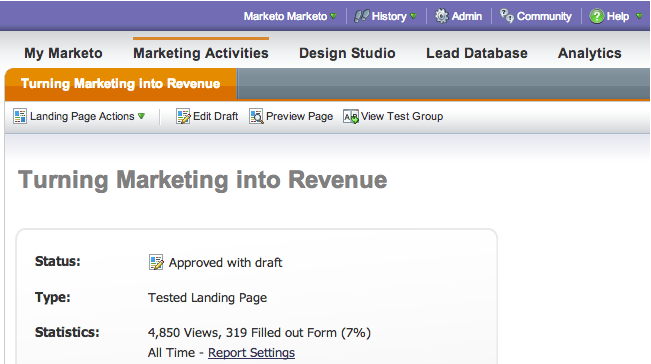Screen dimensions: 651x364
Task: Click the 'All Time' text
Action: point(171,353)
